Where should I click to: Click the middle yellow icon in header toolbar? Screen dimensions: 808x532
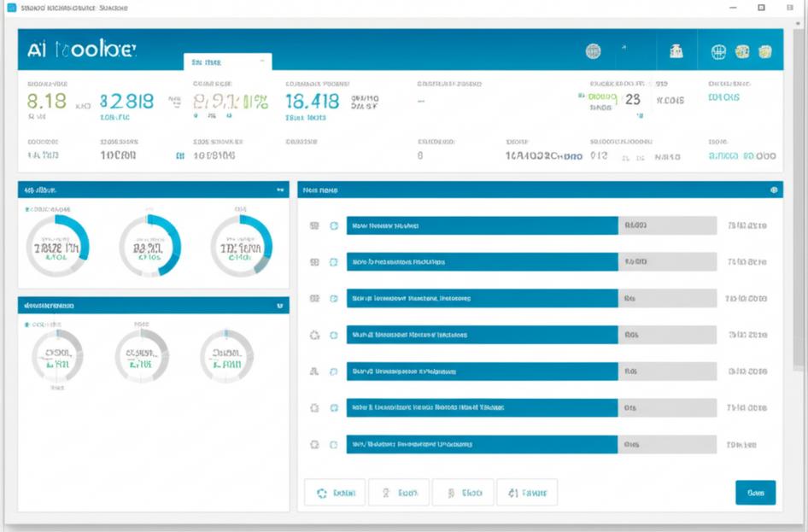click(743, 52)
